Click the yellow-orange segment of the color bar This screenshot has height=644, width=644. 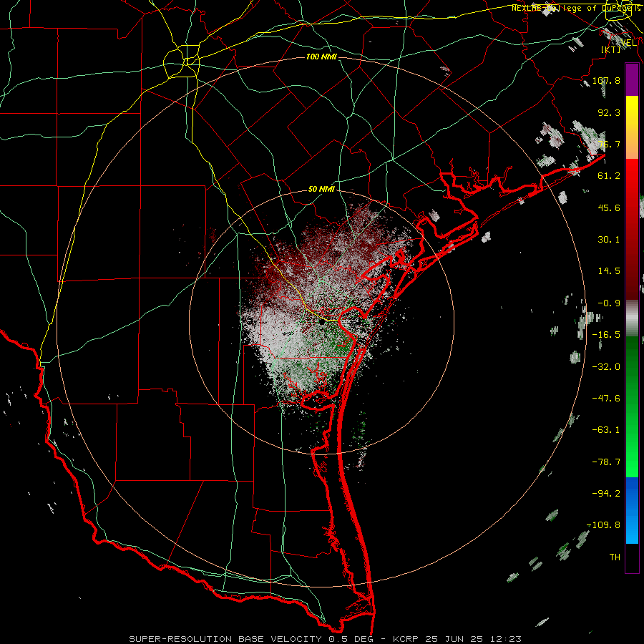click(x=632, y=127)
